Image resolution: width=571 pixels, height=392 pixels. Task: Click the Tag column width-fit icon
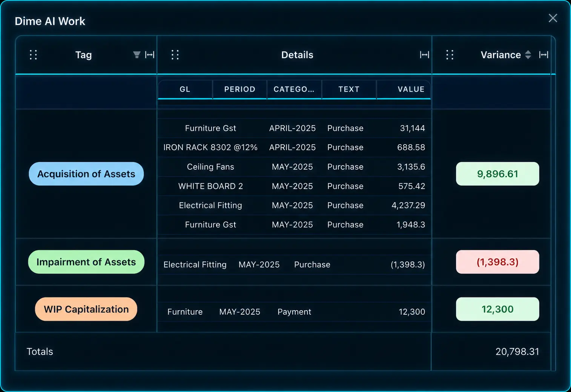click(150, 55)
